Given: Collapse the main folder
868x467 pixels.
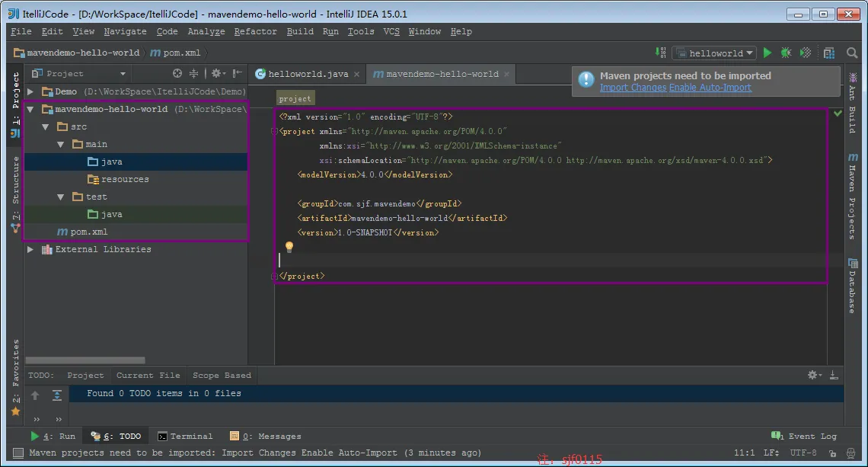Looking at the screenshot, I should (x=60, y=145).
